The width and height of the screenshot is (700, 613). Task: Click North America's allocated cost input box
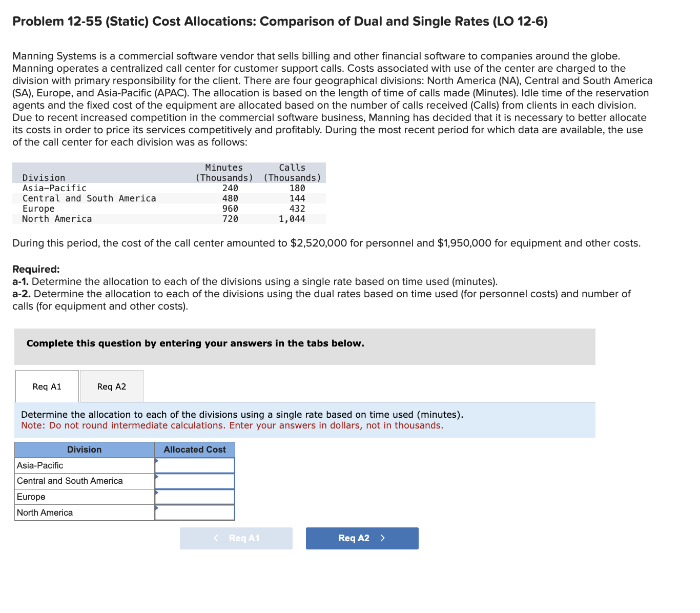click(x=197, y=512)
